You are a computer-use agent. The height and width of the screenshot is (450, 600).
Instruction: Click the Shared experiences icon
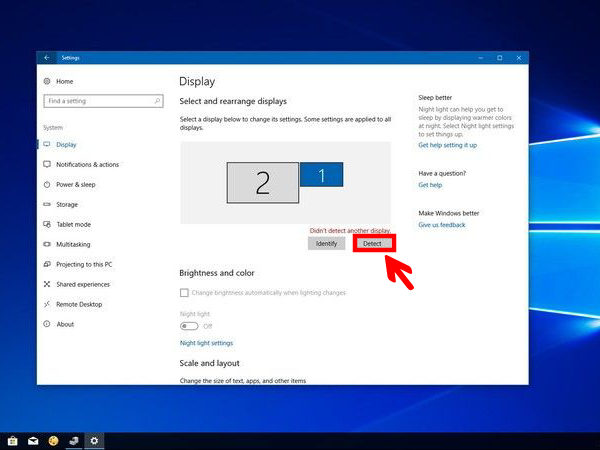point(47,284)
